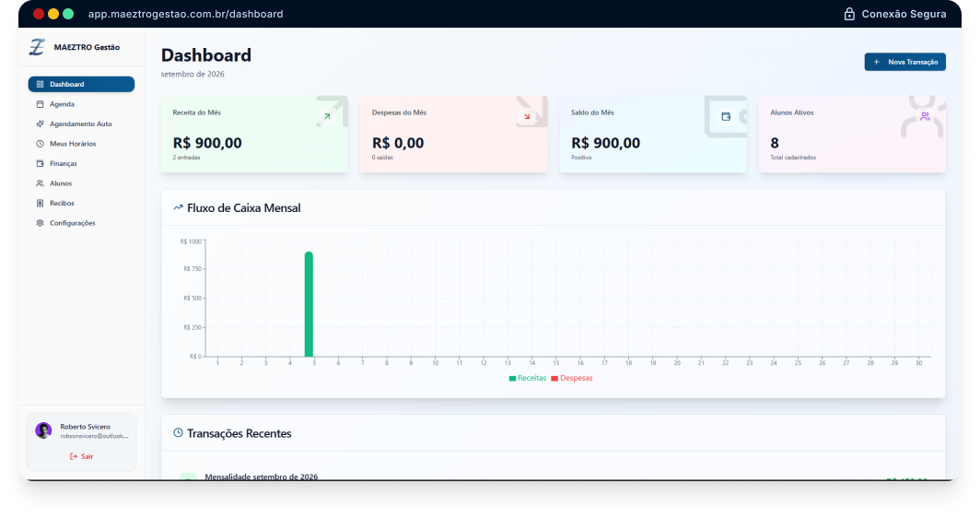This screenshot has height=518, width=980.
Task: Click the "8" active students count
Action: click(x=775, y=143)
